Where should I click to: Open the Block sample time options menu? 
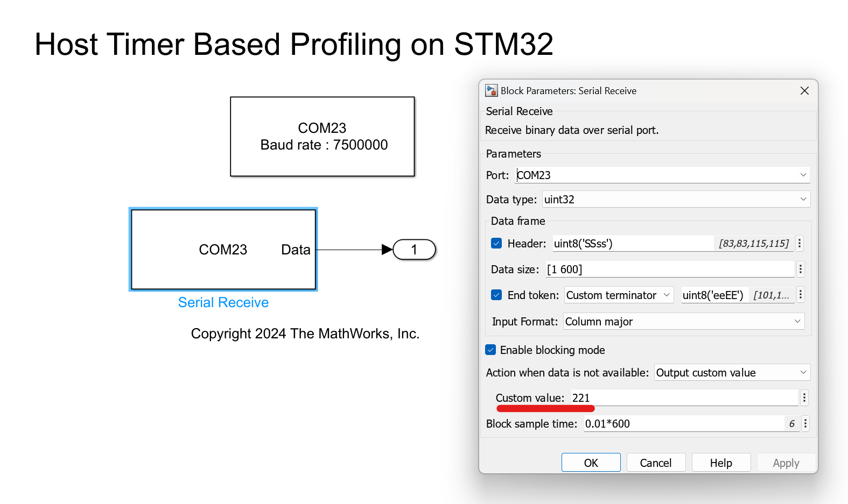tap(805, 424)
